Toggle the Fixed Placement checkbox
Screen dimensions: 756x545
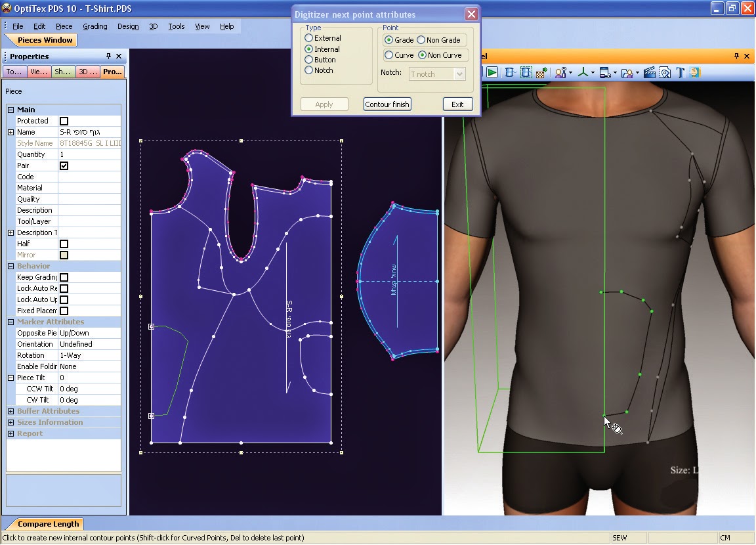64,311
